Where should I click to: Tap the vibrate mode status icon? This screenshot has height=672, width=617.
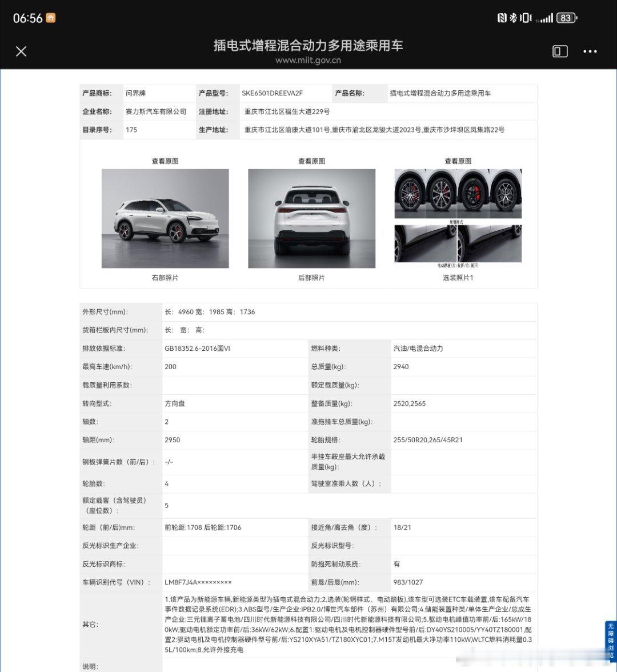point(526,18)
